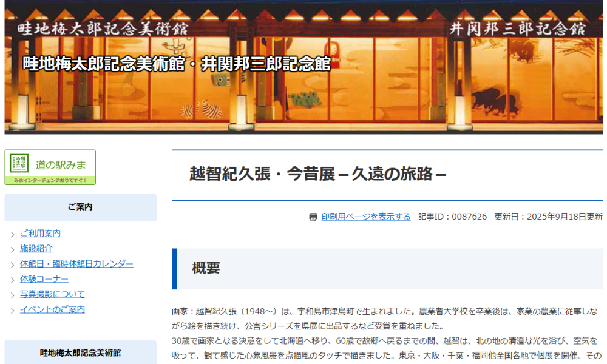Visit the 体験コーナー page
This screenshot has width=607, height=364.
click(x=44, y=279)
